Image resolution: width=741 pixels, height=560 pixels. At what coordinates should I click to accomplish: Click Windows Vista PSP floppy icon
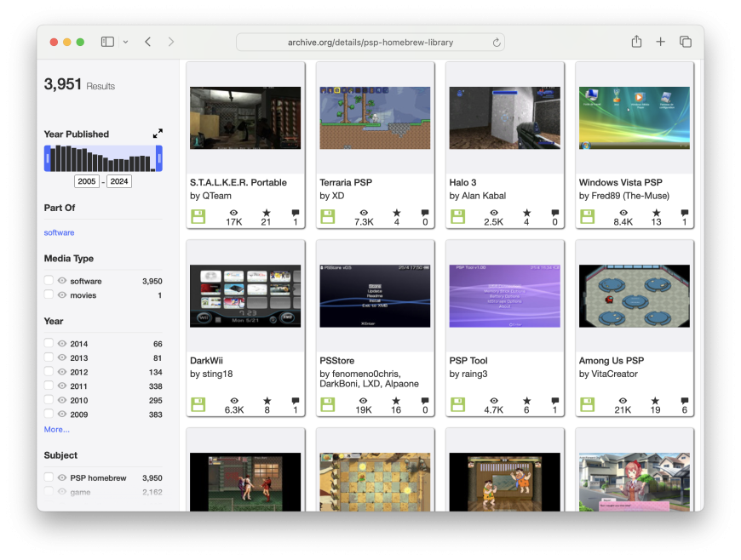pos(587,217)
